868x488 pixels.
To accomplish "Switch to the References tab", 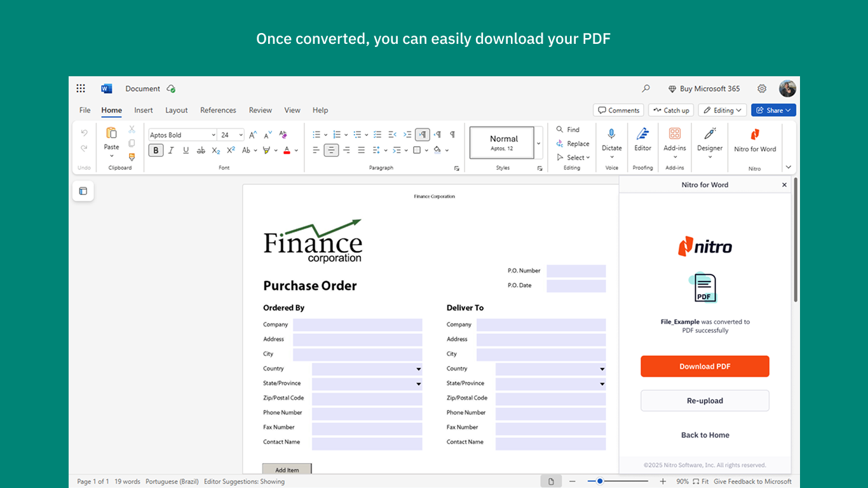I will (218, 110).
